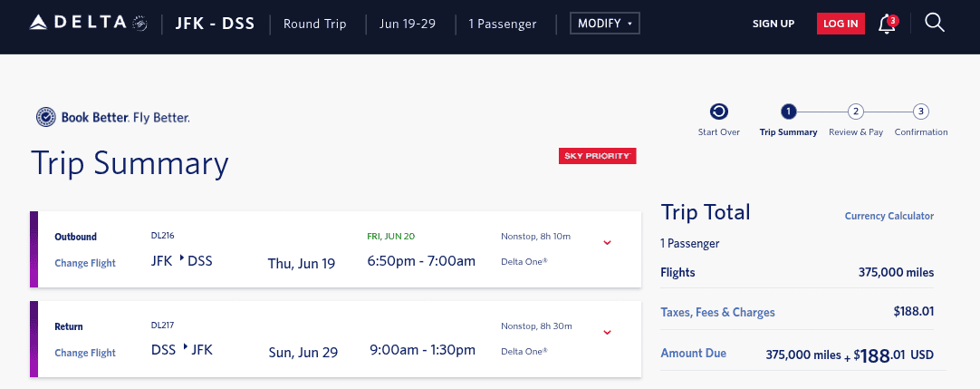Open search with magnifying glass icon
The width and height of the screenshot is (980, 389).
coord(935,23)
